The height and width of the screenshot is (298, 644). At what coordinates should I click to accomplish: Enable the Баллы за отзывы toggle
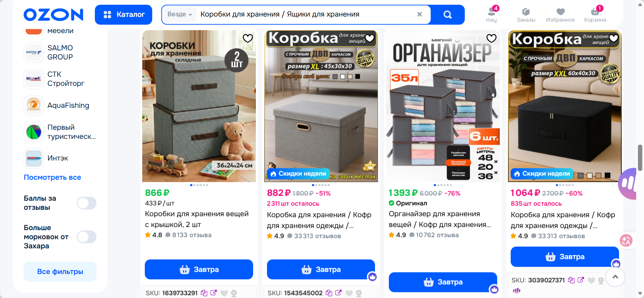[87, 203]
